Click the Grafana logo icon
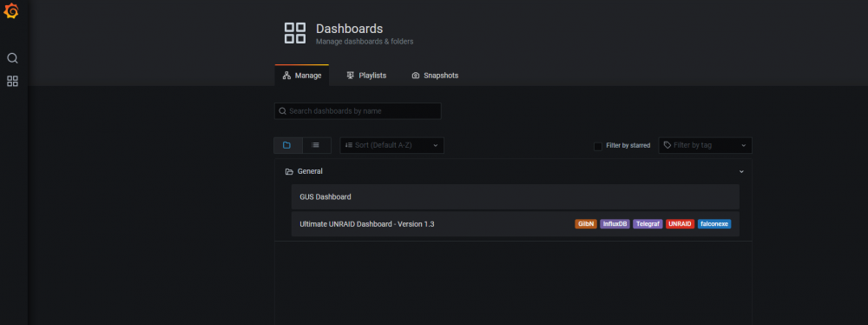This screenshot has height=325, width=868. pos(11,11)
